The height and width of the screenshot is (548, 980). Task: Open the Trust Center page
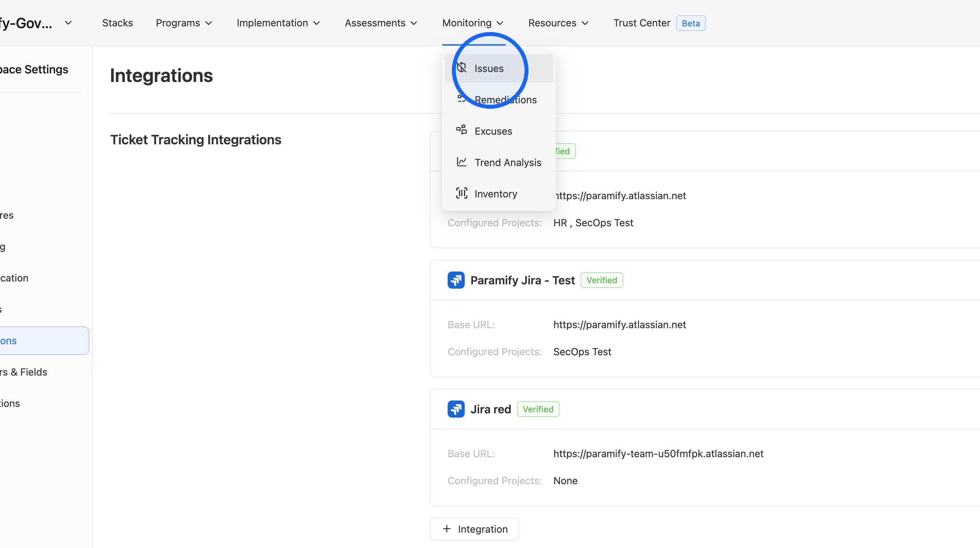click(641, 23)
